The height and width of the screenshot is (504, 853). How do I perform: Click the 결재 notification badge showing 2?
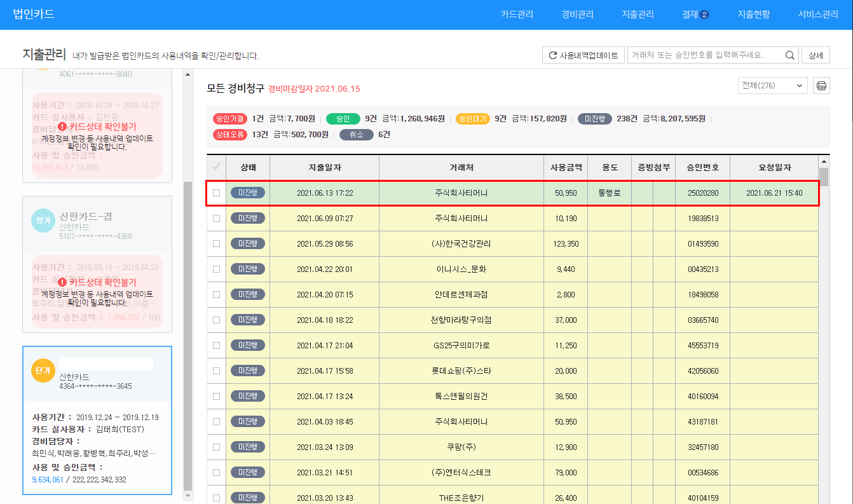[704, 15]
